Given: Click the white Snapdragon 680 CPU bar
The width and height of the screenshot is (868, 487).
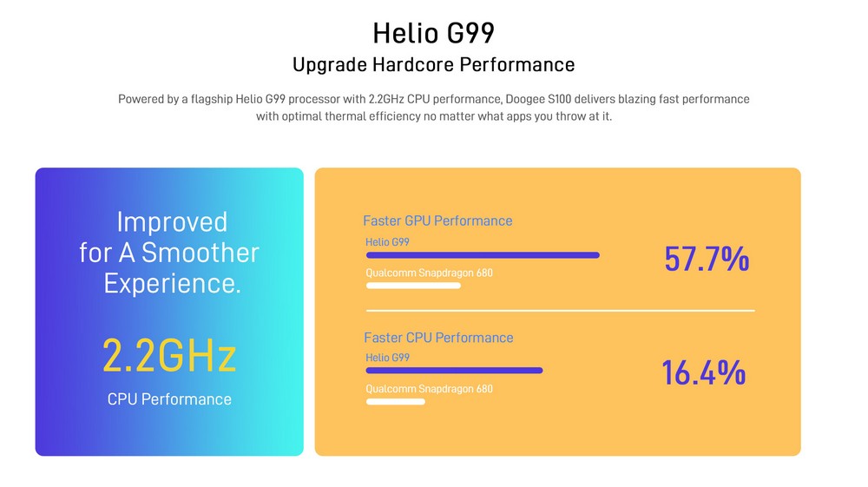Looking at the screenshot, I should pyautogui.click(x=396, y=402).
